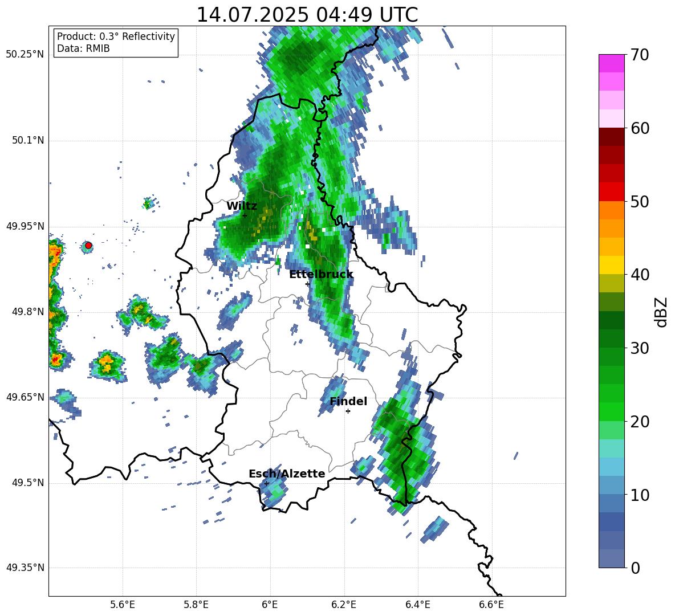
Task: Click the Esch/Alzette station cross marker
Action: click(x=266, y=483)
